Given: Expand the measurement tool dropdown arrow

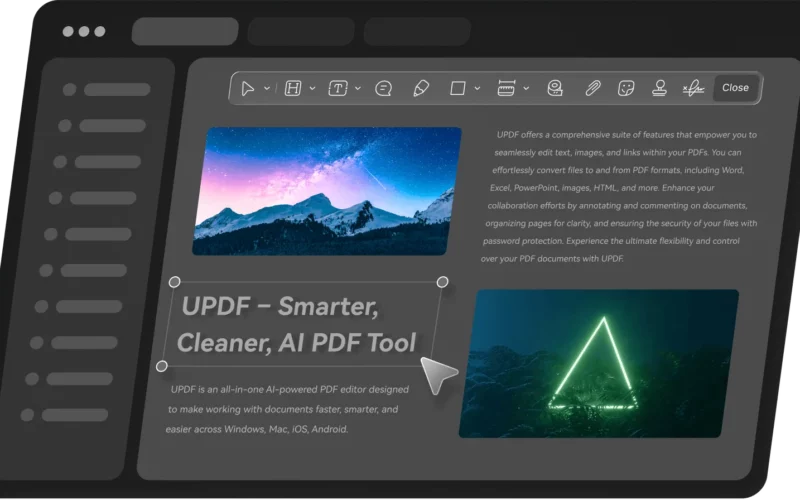Looking at the screenshot, I should pyautogui.click(x=526, y=88).
